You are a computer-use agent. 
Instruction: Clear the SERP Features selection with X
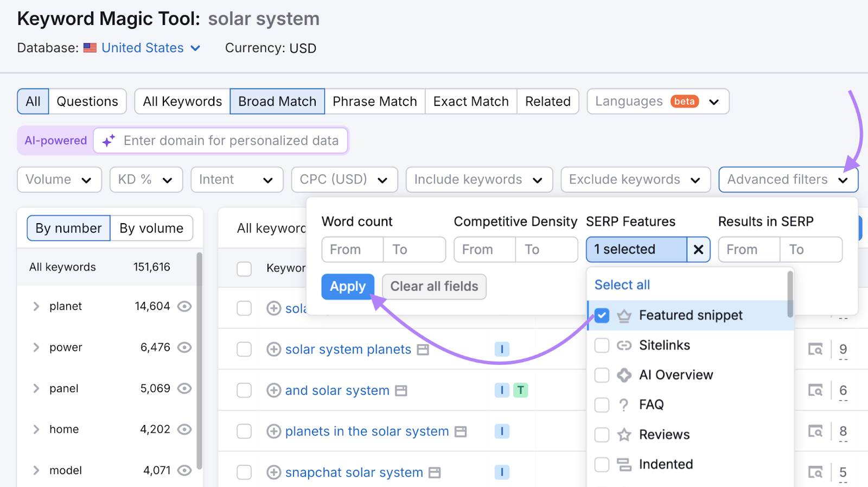click(x=698, y=250)
